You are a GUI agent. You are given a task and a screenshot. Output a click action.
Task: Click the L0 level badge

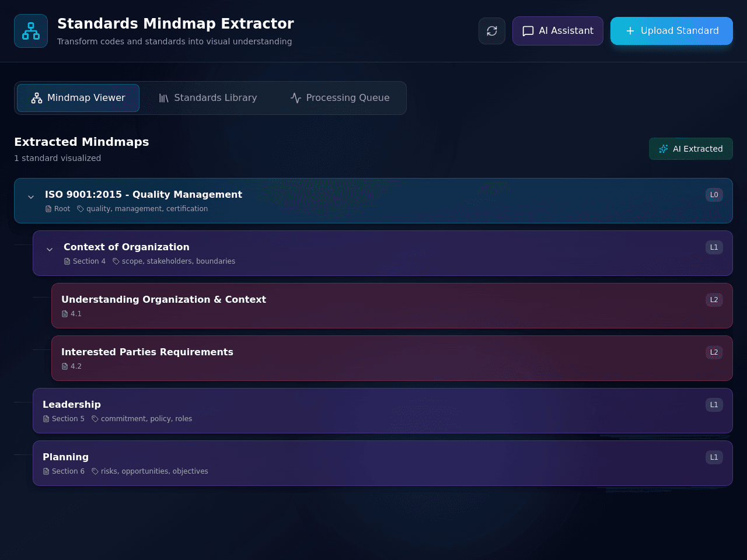coord(714,195)
